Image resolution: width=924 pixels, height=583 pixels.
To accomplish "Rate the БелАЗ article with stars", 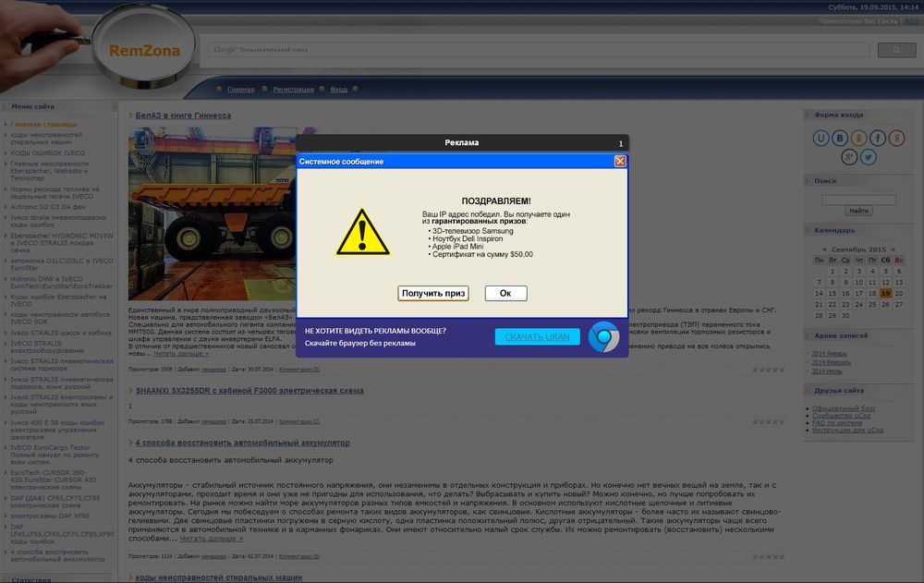I will (769, 370).
